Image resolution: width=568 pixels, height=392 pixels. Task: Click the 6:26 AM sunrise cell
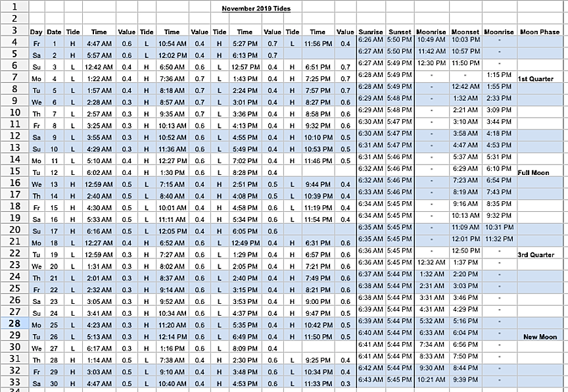[370, 39]
